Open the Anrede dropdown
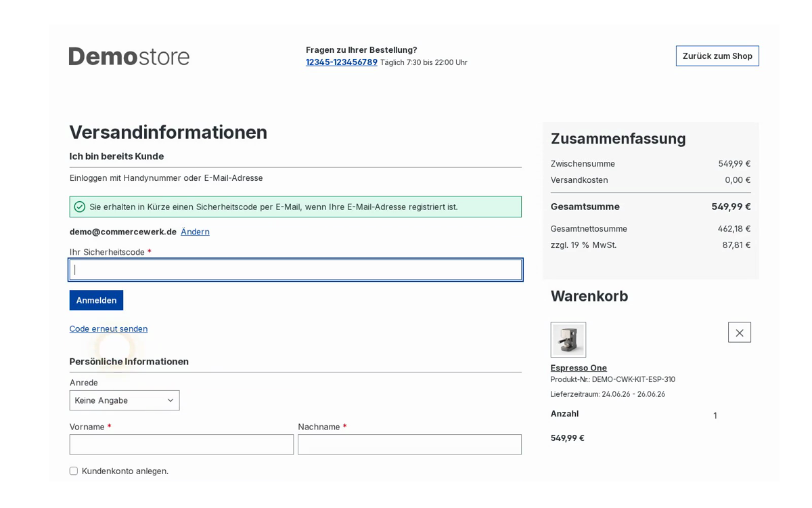 (125, 400)
